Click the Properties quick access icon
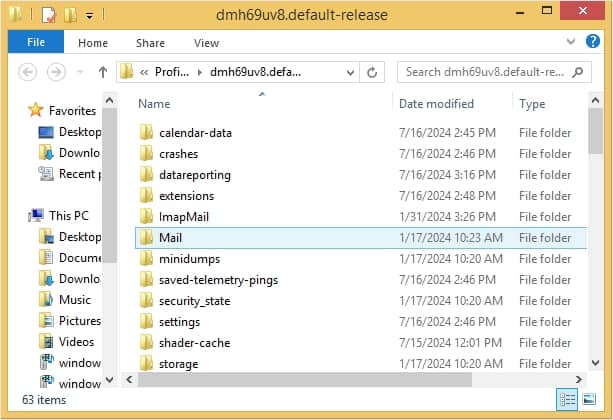613x420 pixels. coord(49,15)
